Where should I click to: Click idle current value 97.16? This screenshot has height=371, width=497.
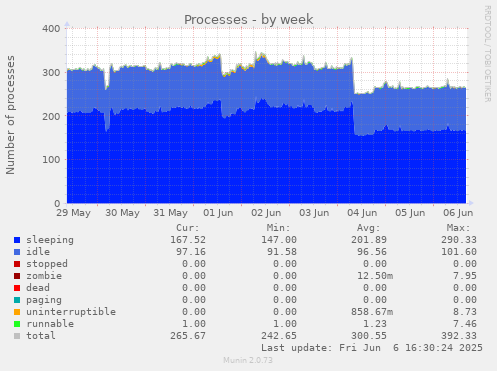pyautogui.click(x=191, y=252)
